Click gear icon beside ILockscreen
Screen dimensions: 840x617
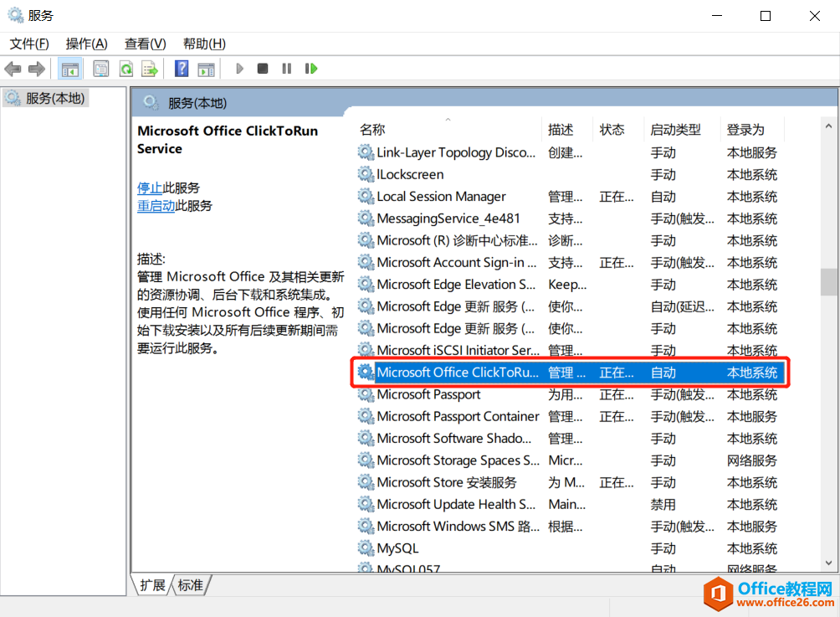[366, 175]
